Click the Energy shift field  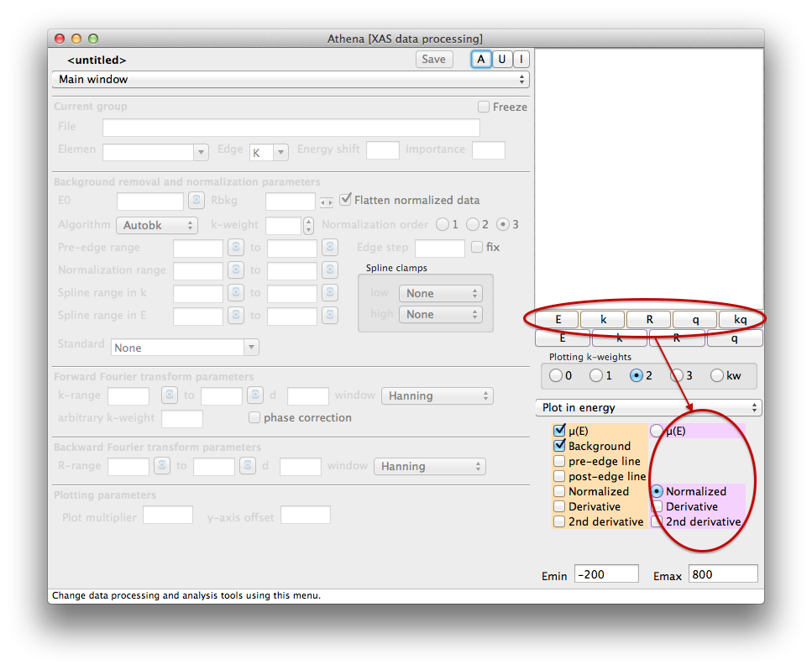point(383,150)
